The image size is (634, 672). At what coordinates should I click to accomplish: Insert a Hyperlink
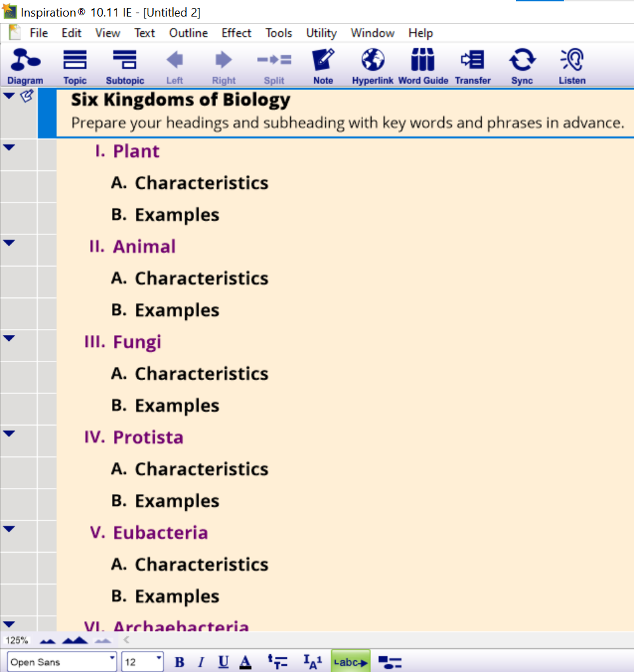372,66
